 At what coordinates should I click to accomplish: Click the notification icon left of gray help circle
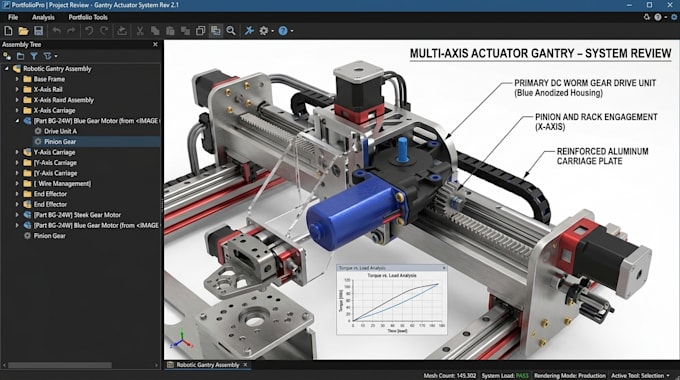point(647,17)
